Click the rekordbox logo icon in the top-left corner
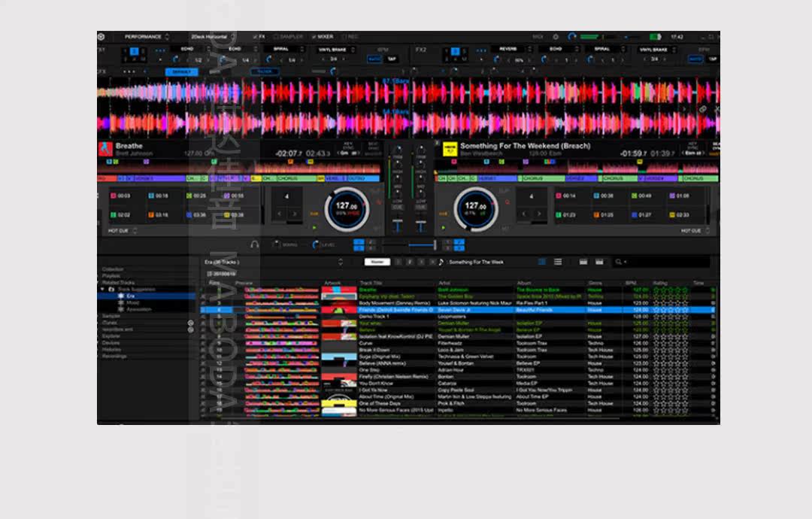812x519 pixels. pos(101,37)
